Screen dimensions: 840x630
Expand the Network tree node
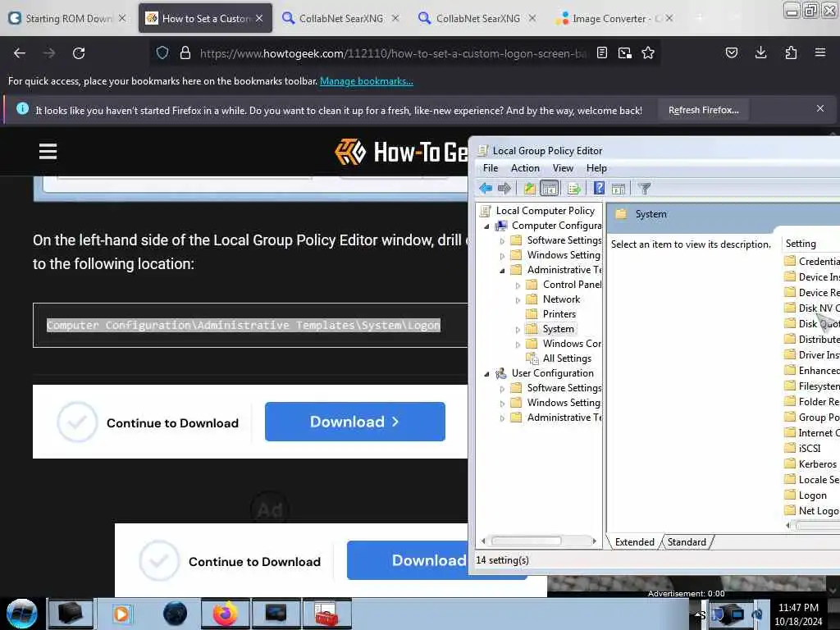coord(518,300)
